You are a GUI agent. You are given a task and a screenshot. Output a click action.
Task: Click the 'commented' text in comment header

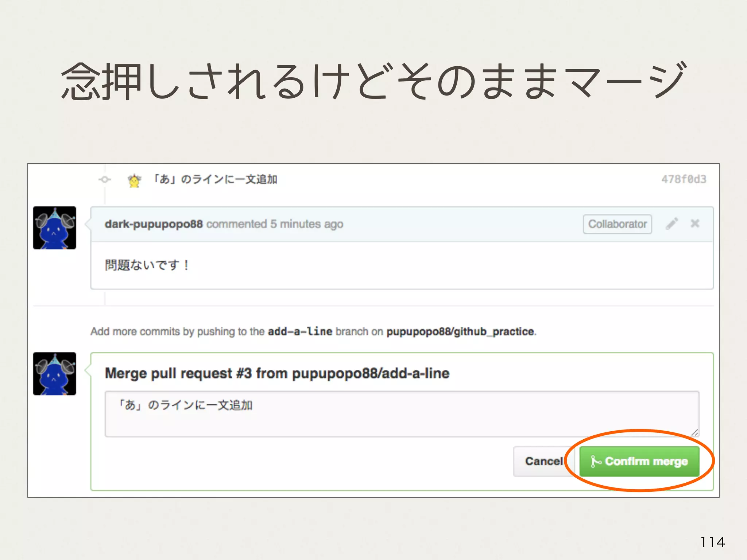tap(236, 224)
